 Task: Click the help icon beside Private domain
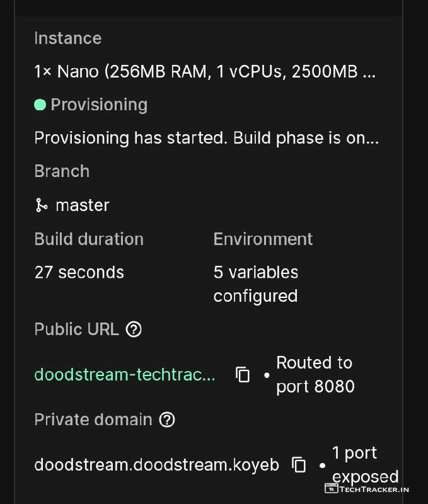167,420
